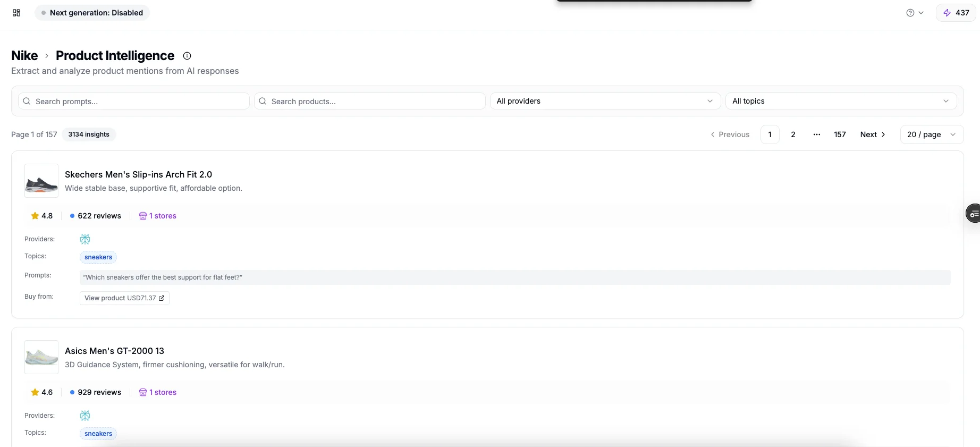Go to the Nike breadcrumb

[x=24, y=56]
